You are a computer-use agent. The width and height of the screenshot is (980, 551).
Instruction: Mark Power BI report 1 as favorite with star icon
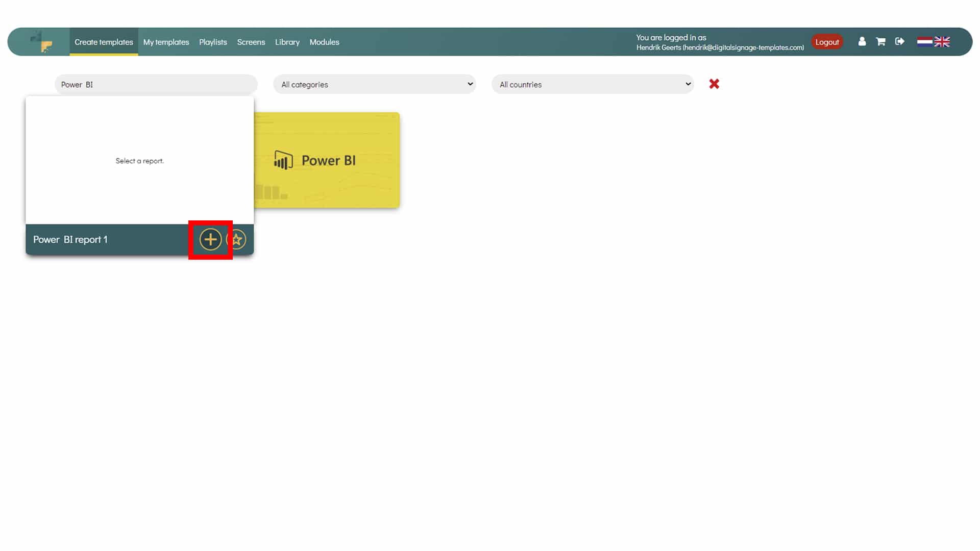[237, 239]
